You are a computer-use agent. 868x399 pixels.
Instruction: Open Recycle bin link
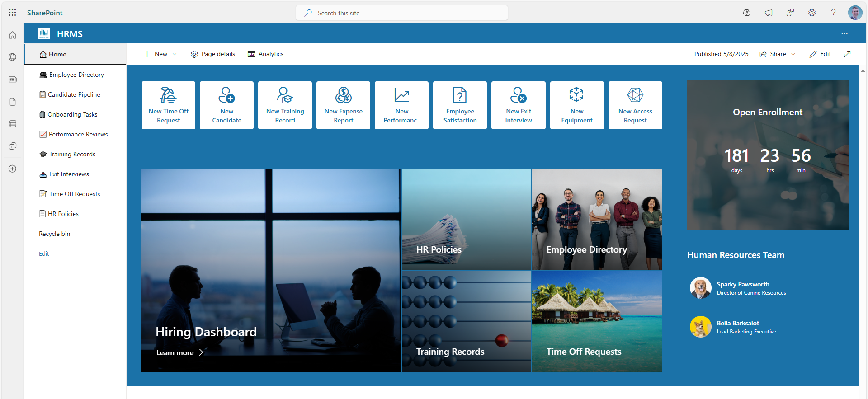tap(54, 234)
